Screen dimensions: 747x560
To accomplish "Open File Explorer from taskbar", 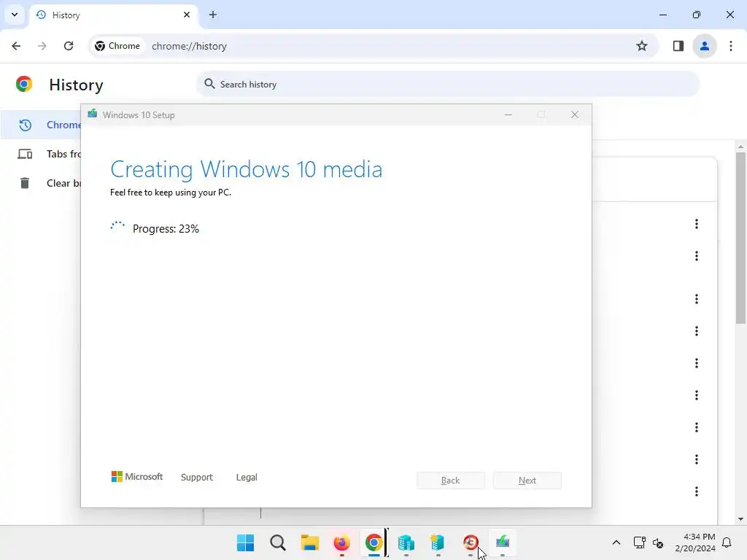I will click(x=309, y=542).
